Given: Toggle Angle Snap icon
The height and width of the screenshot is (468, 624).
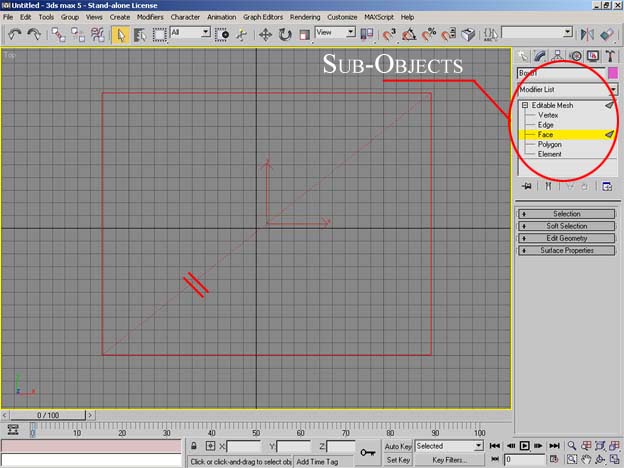Looking at the screenshot, I should click(409, 35).
